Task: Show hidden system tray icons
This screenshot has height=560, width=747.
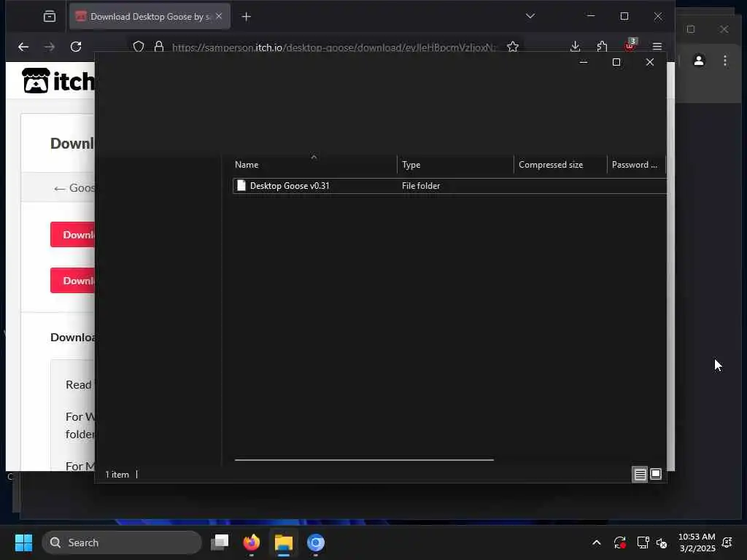Action: coord(597,542)
